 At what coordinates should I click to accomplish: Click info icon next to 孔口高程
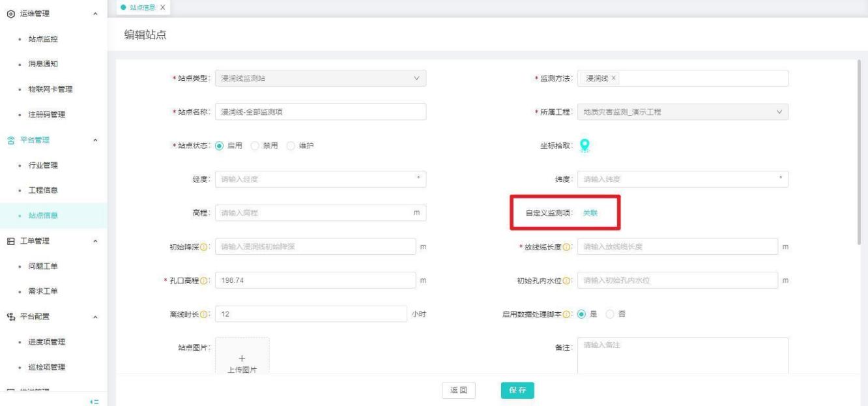(204, 281)
